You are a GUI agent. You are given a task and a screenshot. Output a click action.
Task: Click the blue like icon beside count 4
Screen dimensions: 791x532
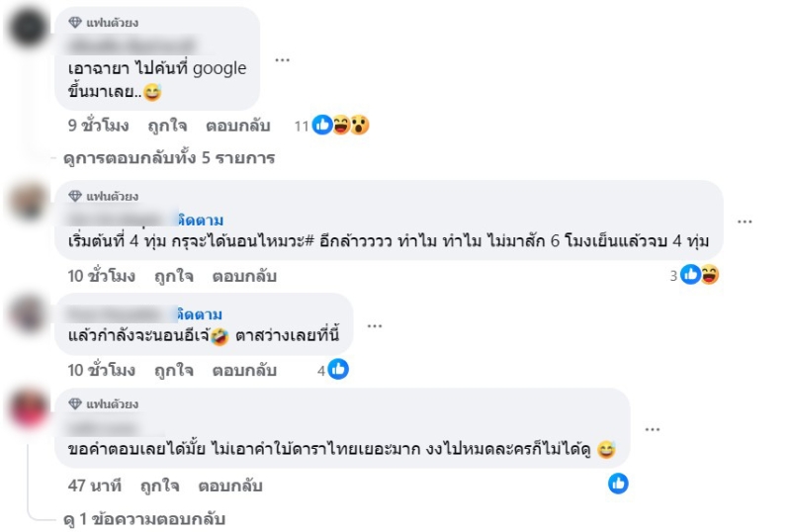[338, 370]
